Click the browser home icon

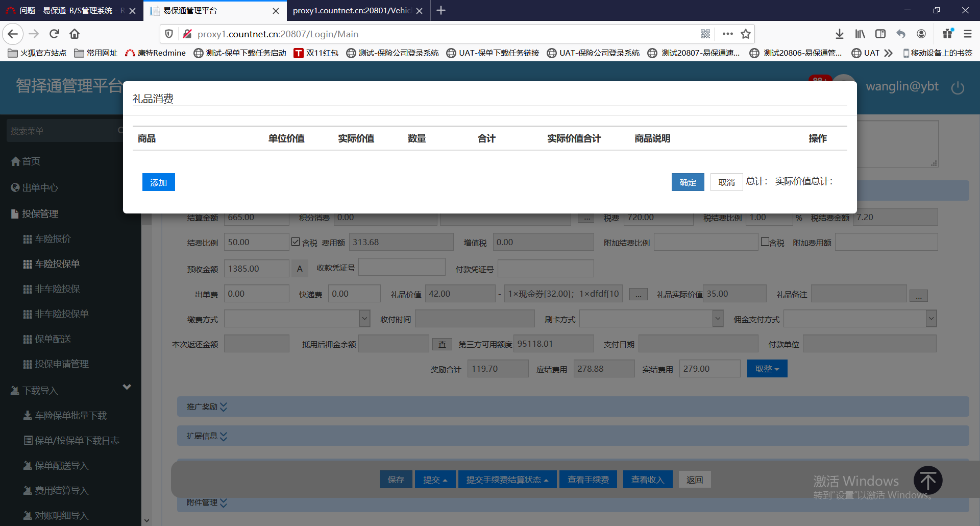(75, 34)
